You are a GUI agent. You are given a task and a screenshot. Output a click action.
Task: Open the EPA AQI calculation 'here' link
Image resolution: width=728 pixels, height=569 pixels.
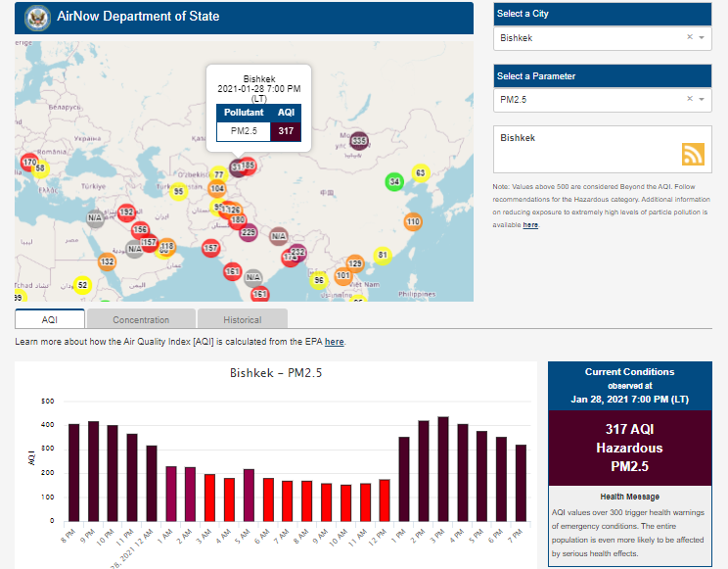tap(334, 342)
